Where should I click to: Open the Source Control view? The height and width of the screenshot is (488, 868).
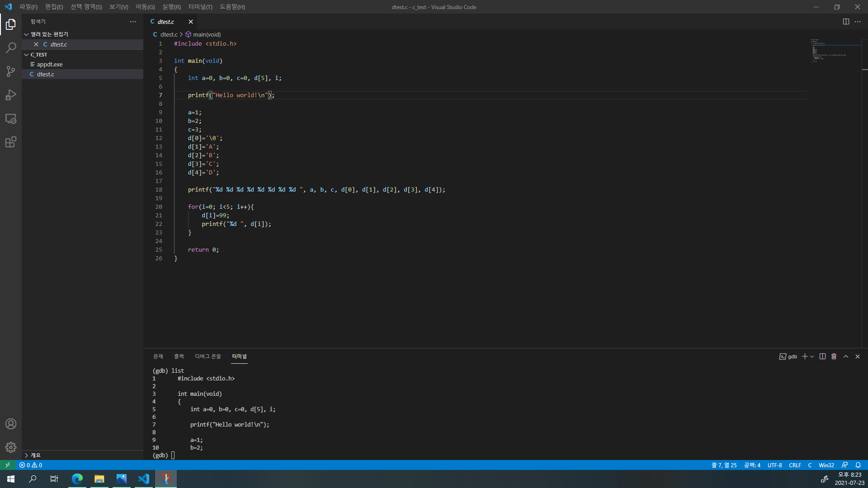11,71
